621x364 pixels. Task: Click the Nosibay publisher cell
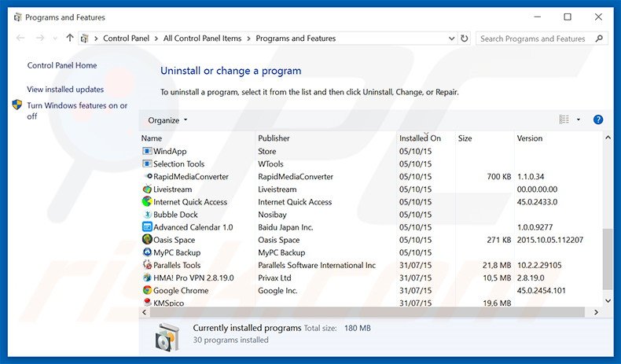coord(272,215)
